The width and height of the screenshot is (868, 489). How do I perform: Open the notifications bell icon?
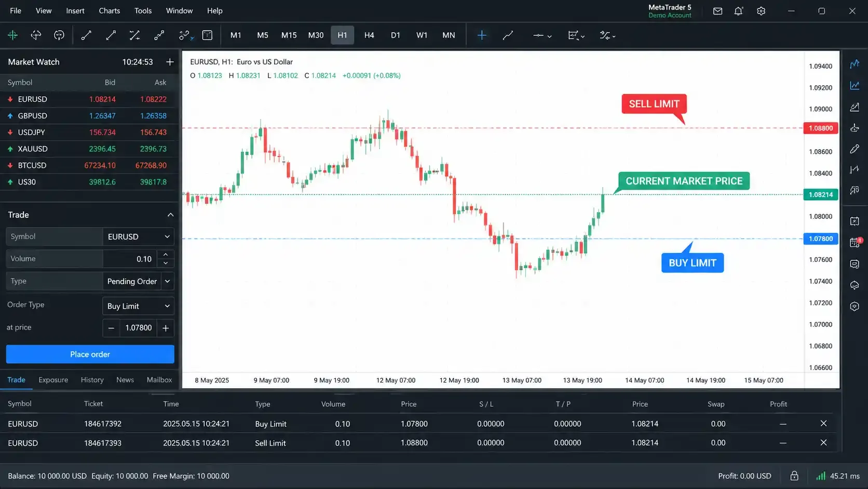click(x=739, y=11)
